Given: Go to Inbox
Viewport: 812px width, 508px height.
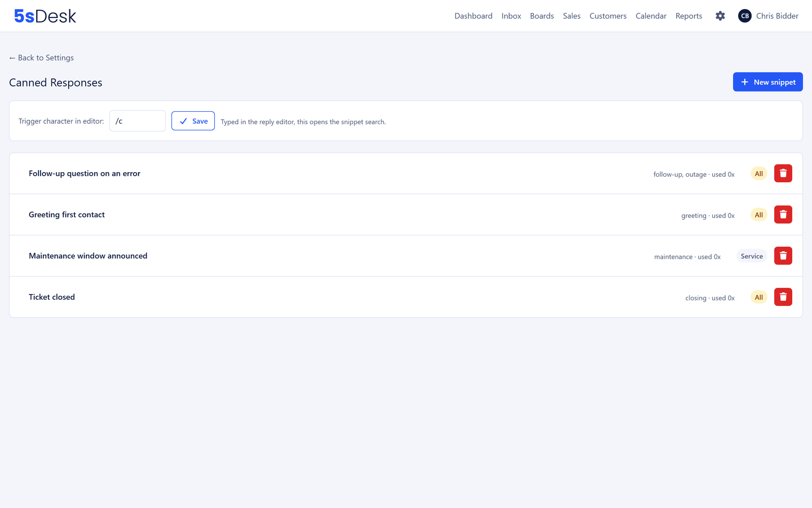Looking at the screenshot, I should tap(511, 16).
